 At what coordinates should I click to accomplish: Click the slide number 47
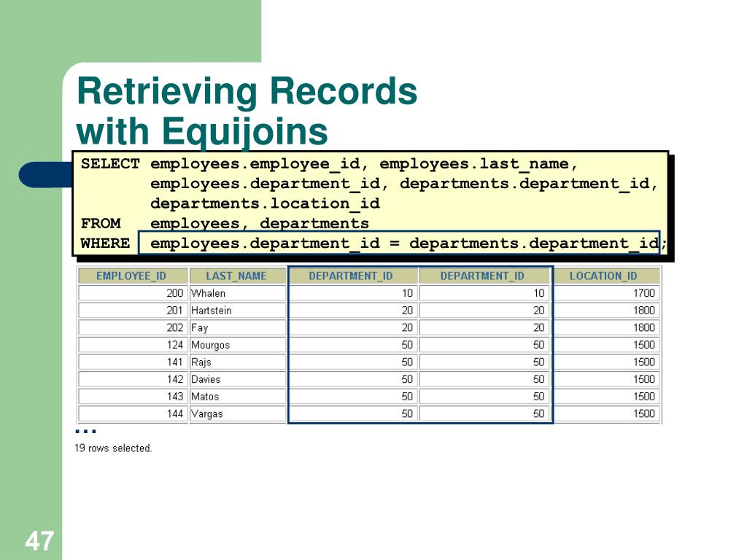[x=39, y=542]
